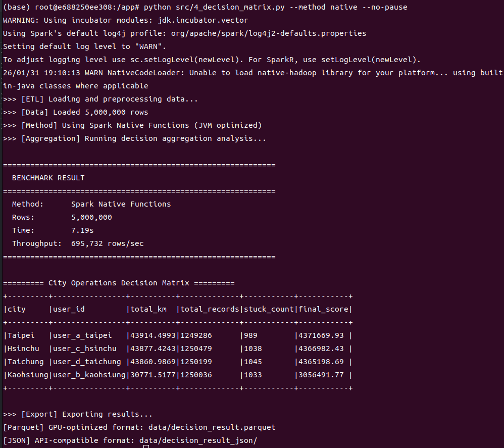Click stuck_count value '1033'

click(253, 375)
